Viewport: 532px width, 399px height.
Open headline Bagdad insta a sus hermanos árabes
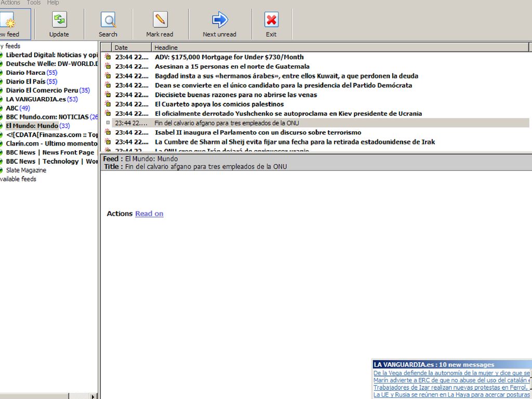[x=287, y=76]
